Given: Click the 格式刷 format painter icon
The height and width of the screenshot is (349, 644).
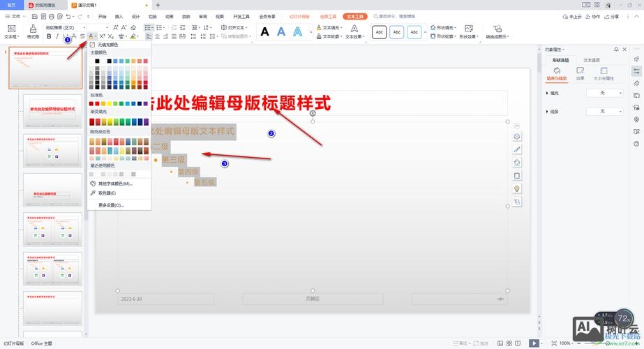Looking at the screenshot, I should click(x=33, y=31).
